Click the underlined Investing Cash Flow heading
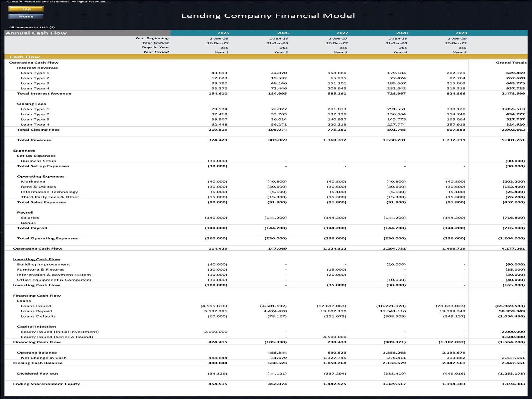The image size is (532, 399). [36, 259]
